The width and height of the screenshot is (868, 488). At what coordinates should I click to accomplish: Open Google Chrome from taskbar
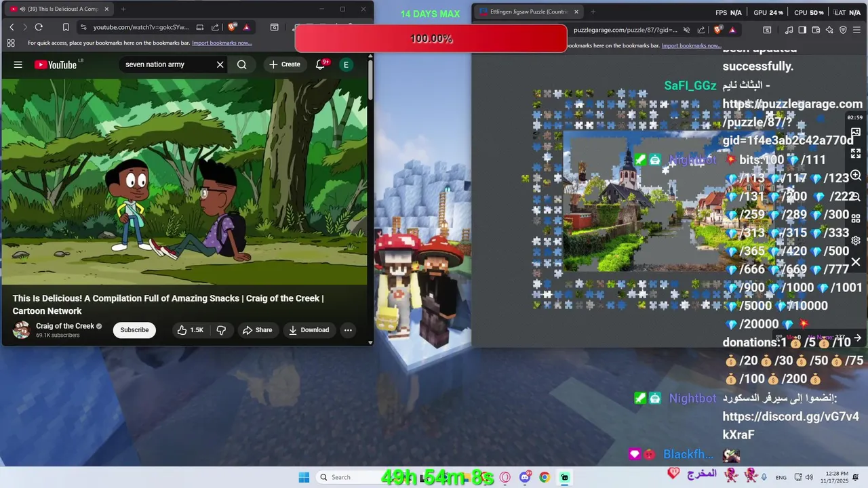click(545, 477)
